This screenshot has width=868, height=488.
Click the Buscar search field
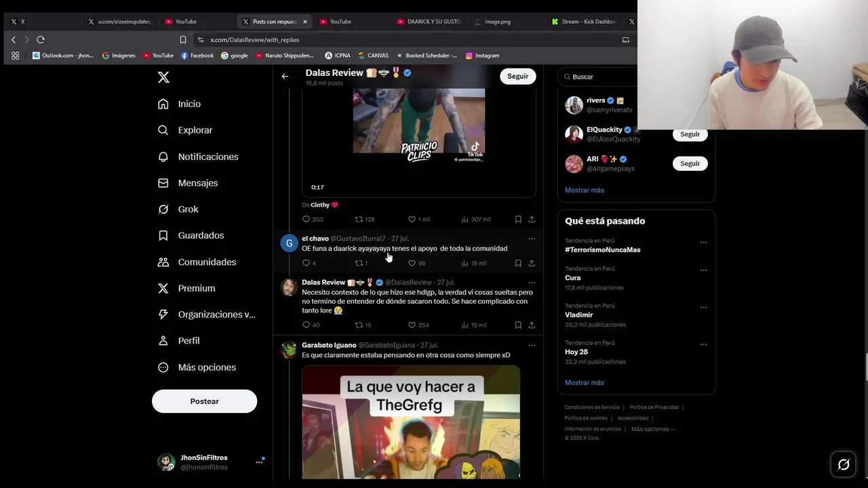600,77
